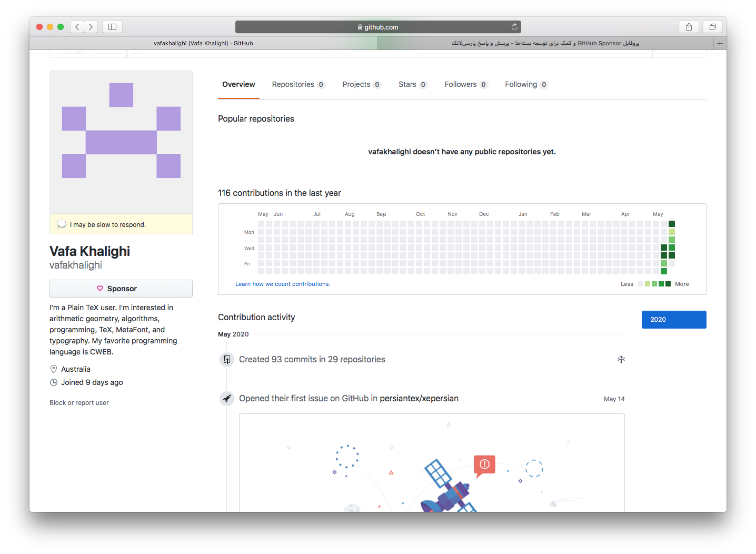Select the 2020 year filter button
The width and height of the screenshot is (756, 554).
[674, 320]
